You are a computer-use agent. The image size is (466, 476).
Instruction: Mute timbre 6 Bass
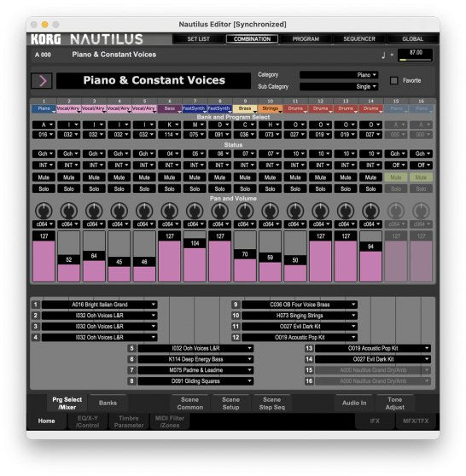coord(170,177)
